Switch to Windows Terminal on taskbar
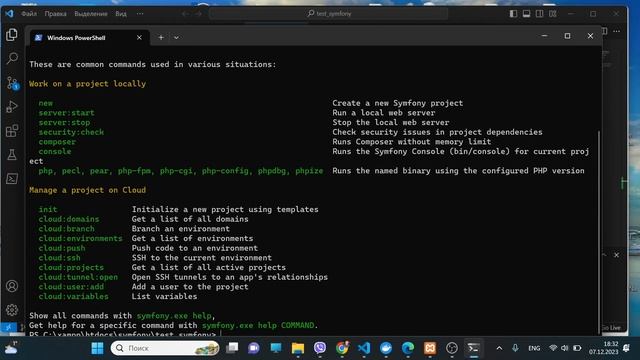Screen dimensions: 640x360 [473, 348]
